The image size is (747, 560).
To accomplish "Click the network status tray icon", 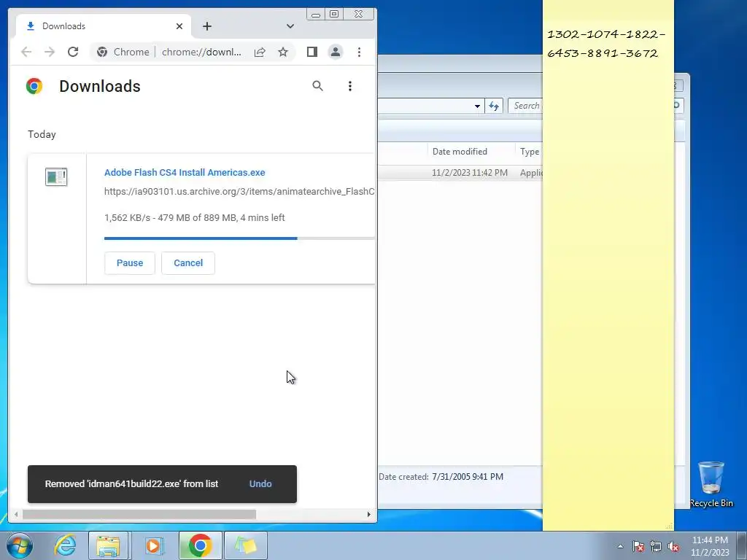I will (656, 546).
